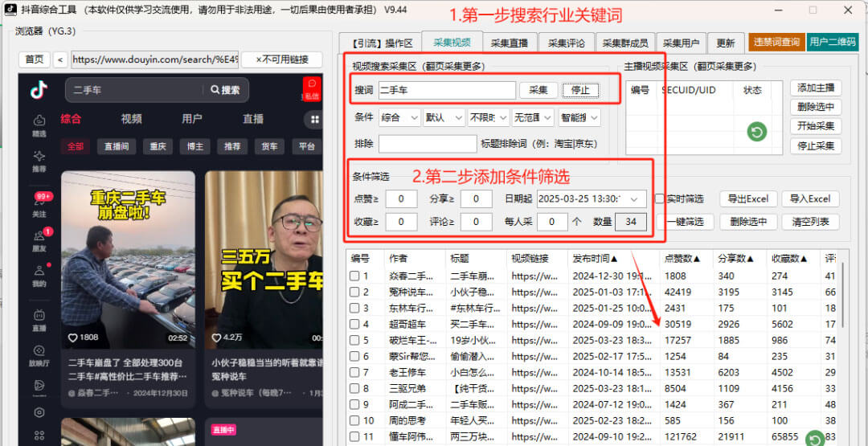
Task: Click the 点赞≥ number field
Action: (401, 198)
